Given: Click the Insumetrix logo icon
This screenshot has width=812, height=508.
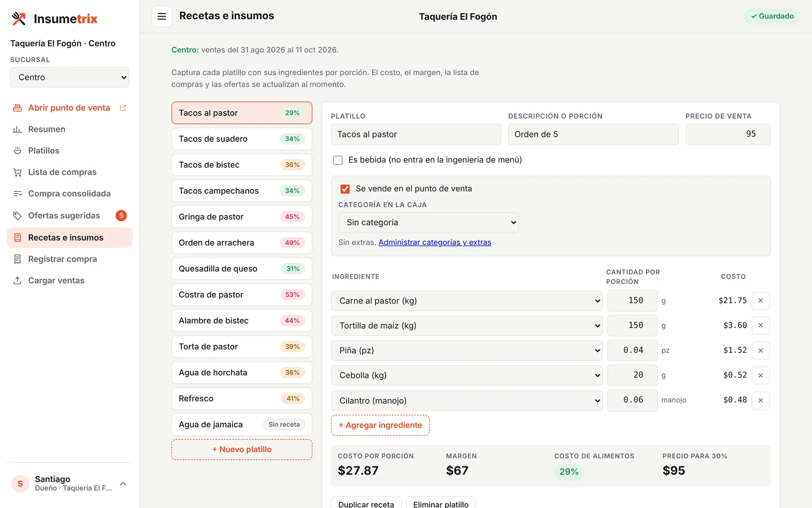Looking at the screenshot, I should tap(19, 19).
